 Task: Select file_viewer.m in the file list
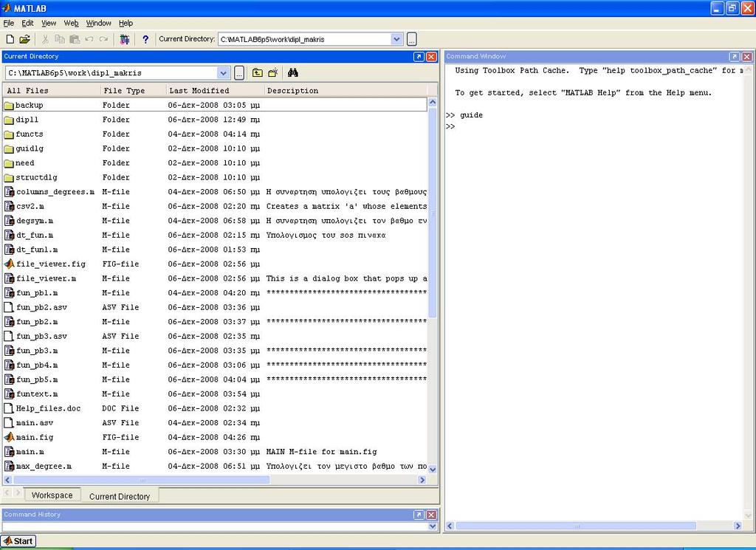[x=215, y=278]
